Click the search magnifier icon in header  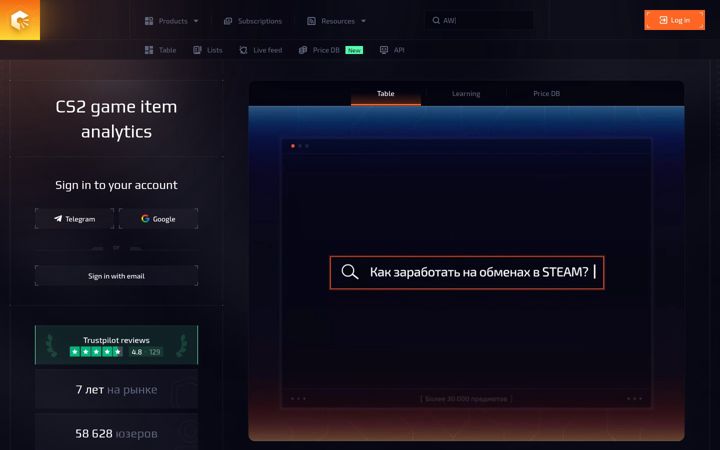(436, 21)
